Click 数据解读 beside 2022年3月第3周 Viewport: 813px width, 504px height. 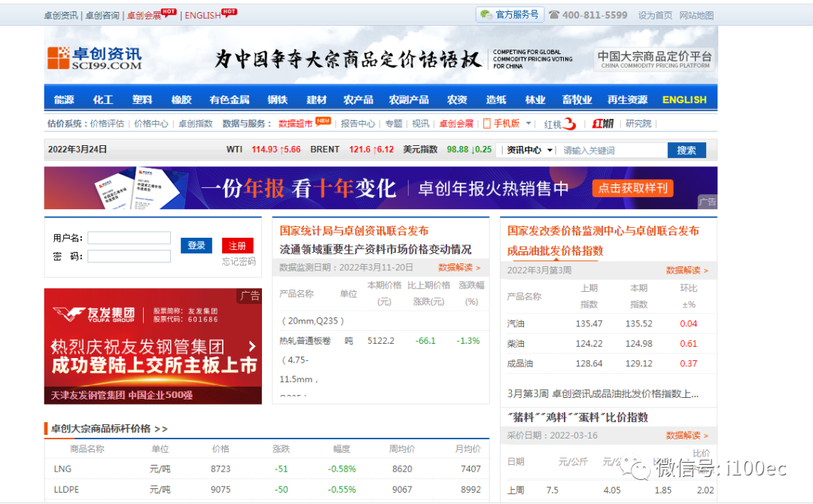click(687, 270)
